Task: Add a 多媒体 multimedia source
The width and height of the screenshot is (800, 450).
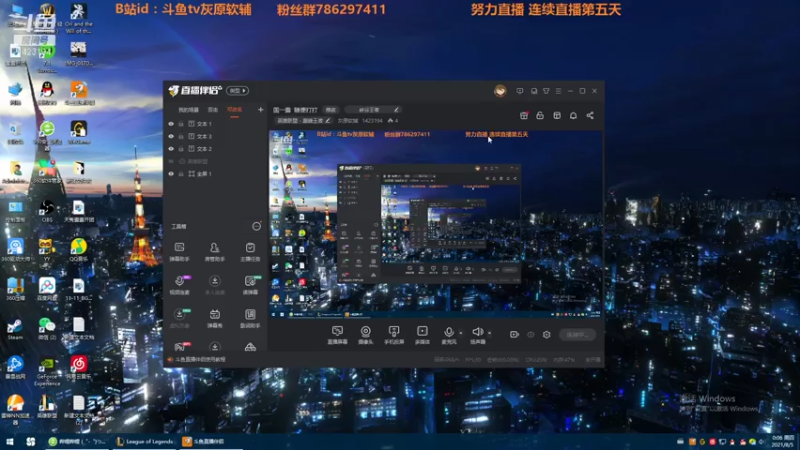Action: pos(422,335)
